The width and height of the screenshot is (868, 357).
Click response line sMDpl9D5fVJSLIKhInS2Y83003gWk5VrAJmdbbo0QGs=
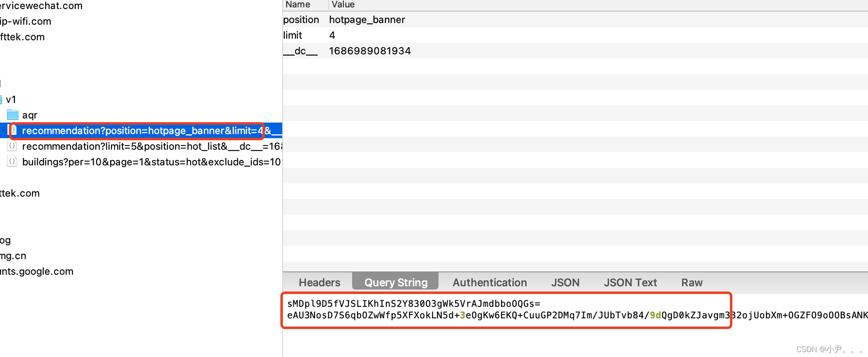coord(413,304)
